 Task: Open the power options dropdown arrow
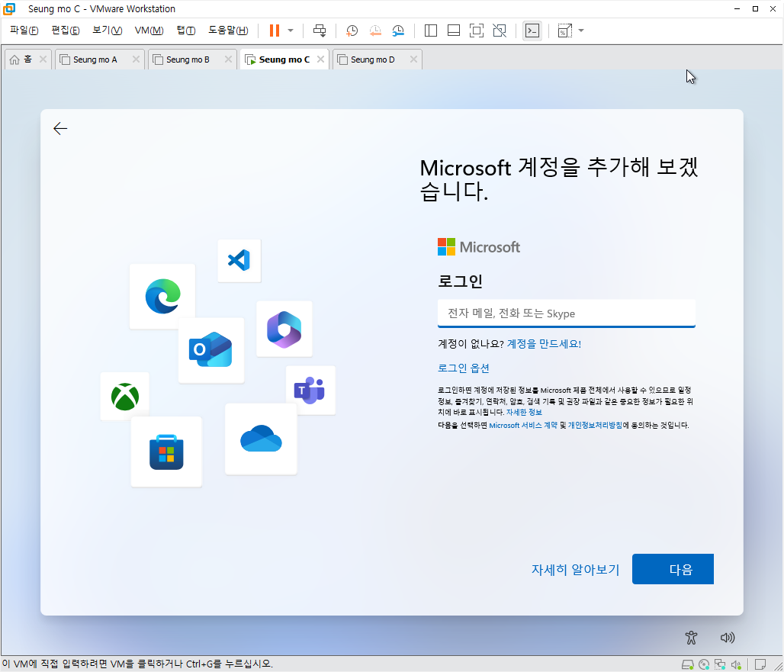click(291, 31)
